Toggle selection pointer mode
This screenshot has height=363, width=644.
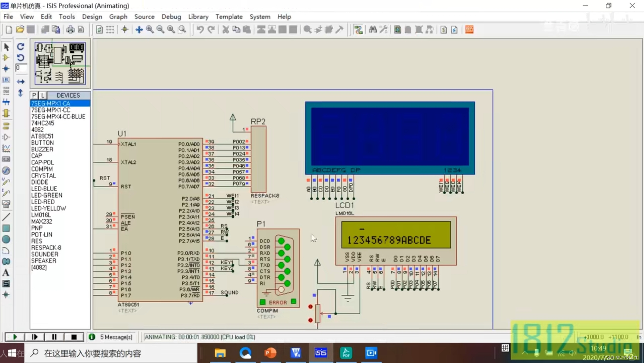[x=6, y=47]
